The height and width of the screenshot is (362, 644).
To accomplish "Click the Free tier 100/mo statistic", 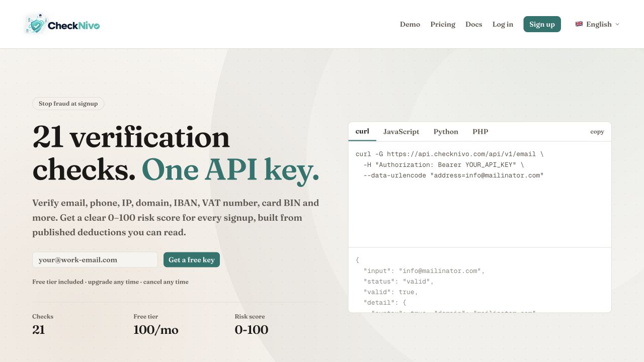I will pos(156,324).
